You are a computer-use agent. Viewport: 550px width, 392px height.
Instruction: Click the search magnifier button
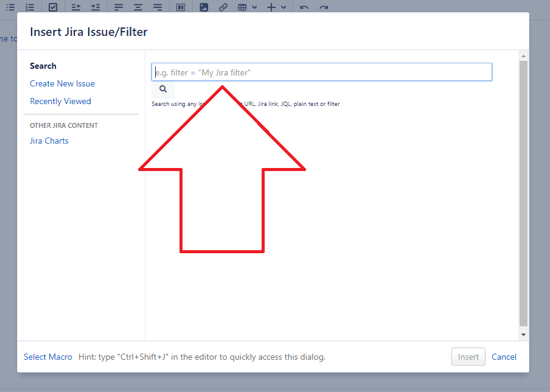coord(162,89)
